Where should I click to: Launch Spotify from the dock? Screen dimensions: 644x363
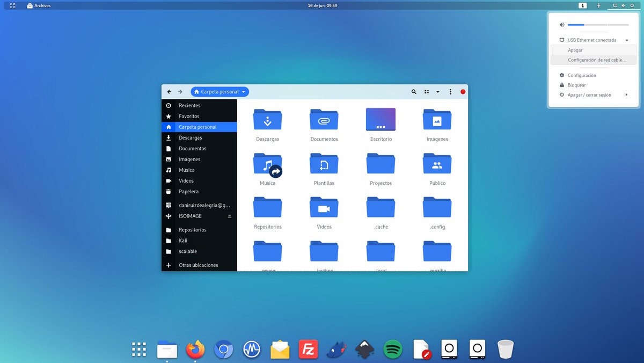(x=393, y=350)
